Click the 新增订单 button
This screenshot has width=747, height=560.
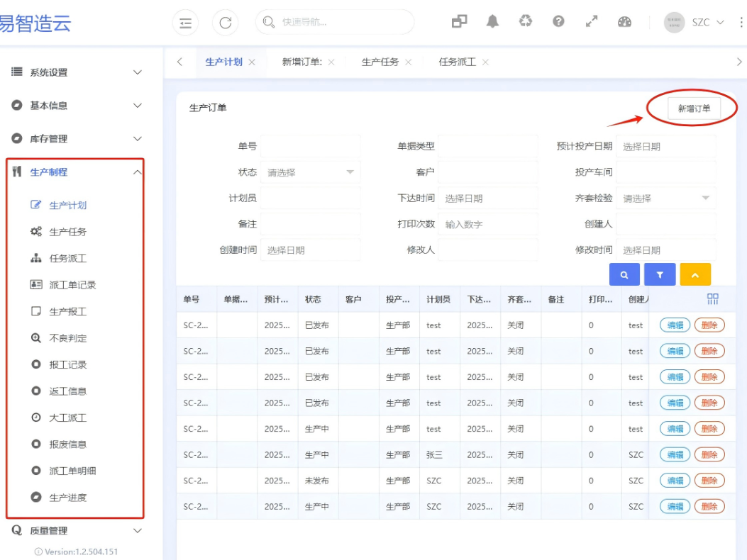point(694,108)
